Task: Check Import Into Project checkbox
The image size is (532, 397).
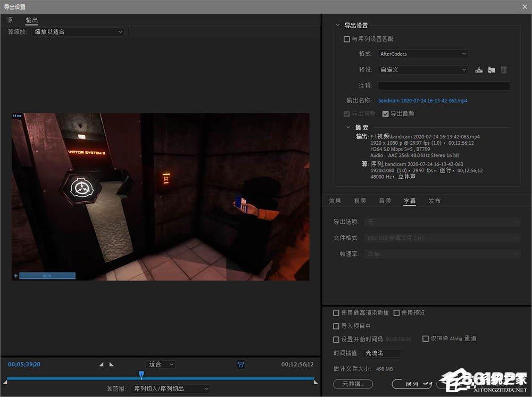Action: [x=336, y=326]
